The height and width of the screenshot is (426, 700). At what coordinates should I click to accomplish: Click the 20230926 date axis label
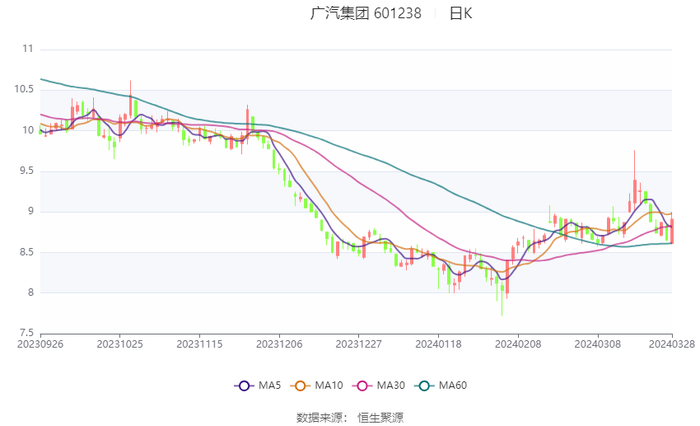click(x=40, y=343)
